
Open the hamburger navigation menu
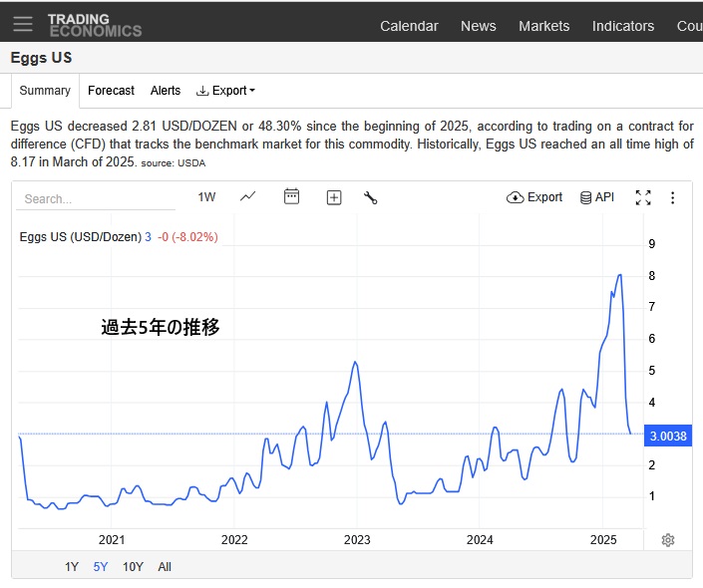tap(22, 24)
